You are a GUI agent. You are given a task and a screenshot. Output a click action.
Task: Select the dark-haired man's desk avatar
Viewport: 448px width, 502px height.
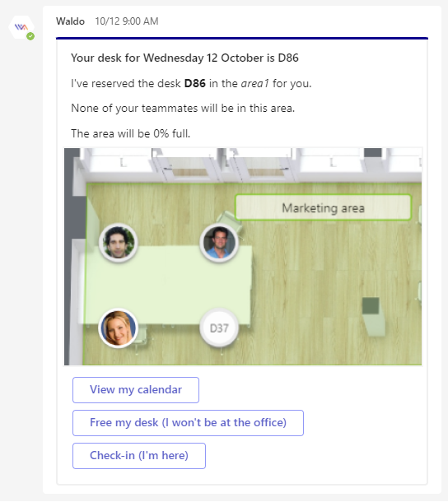pos(119,243)
